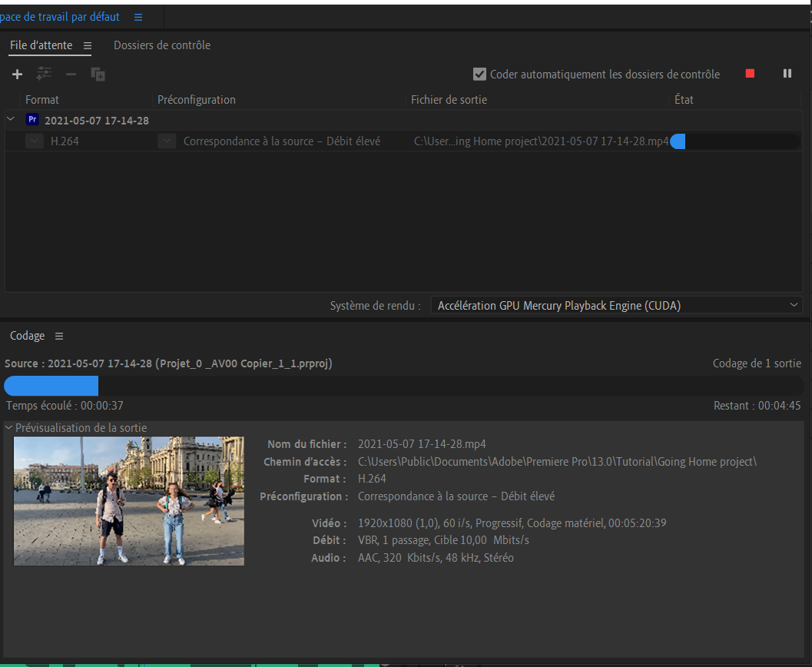Open the Codage panel menu
Image resolution: width=812 pixels, height=667 pixels.
click(x=60, y=336)
